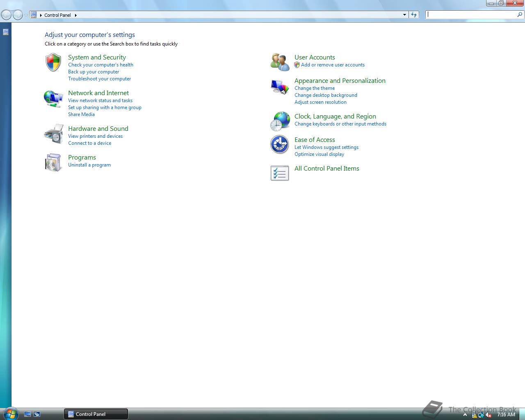
Task: Open the User Accounts people icon
Action: coord(280,62)
